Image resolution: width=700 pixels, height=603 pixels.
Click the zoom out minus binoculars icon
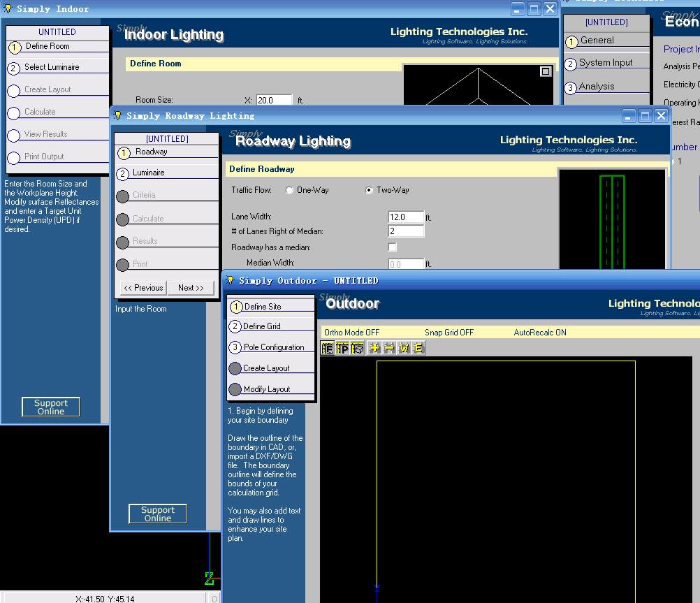(x=389, y=349)
